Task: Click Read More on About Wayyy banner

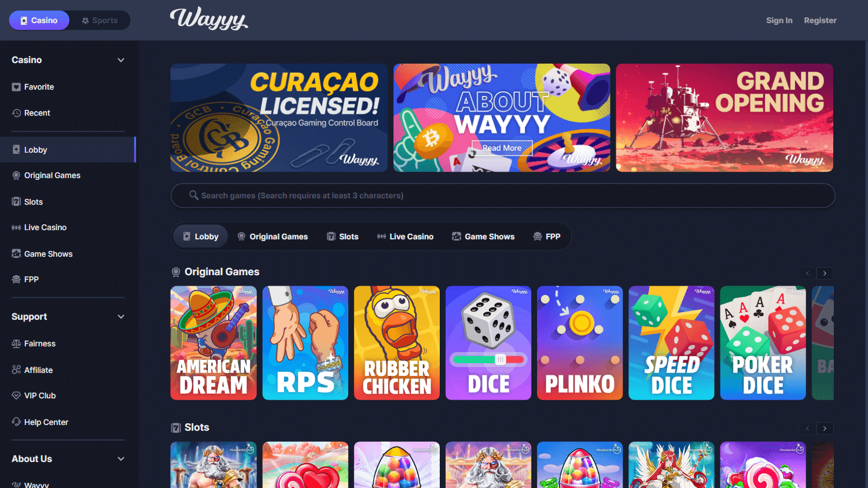Action: click(x=502, y=148)
